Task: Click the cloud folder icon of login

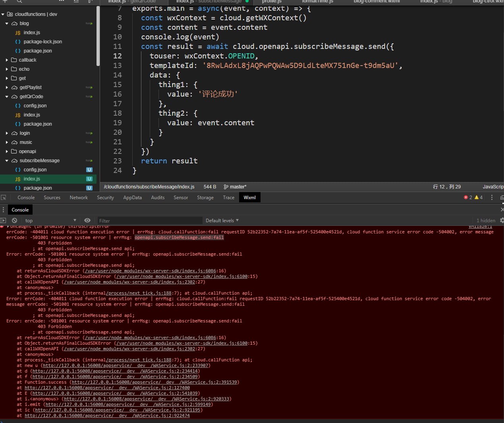Action: coord(14,133)
